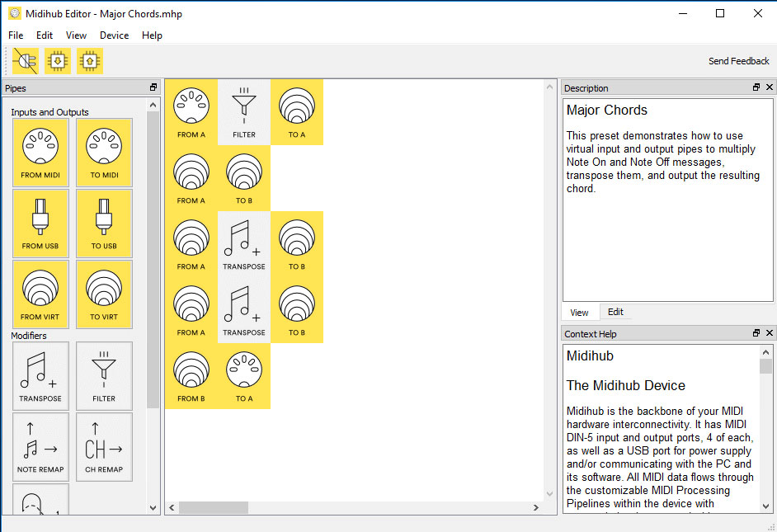Click FROM B virtual input in last pipeline

[191, 376]
